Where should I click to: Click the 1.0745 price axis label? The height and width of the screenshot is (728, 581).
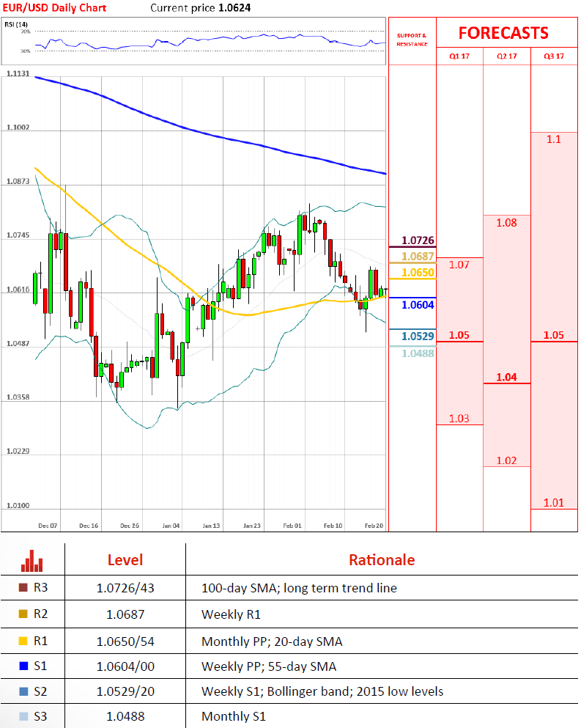18,235
